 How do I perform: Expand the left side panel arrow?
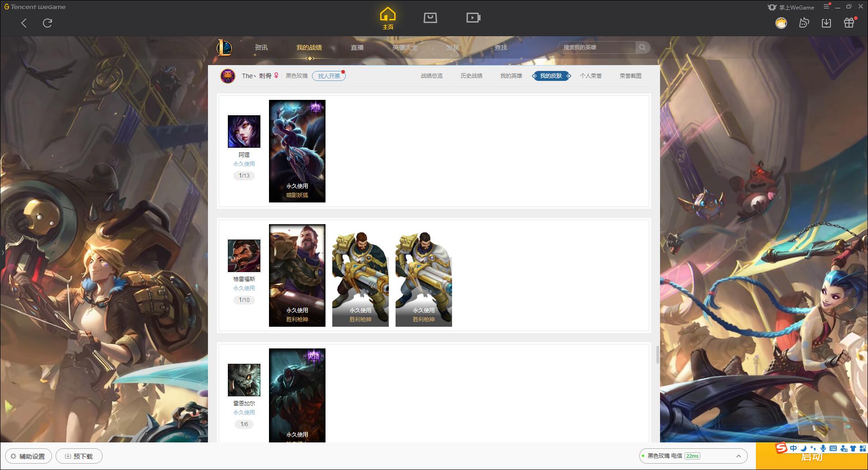[x=2, y=252]
